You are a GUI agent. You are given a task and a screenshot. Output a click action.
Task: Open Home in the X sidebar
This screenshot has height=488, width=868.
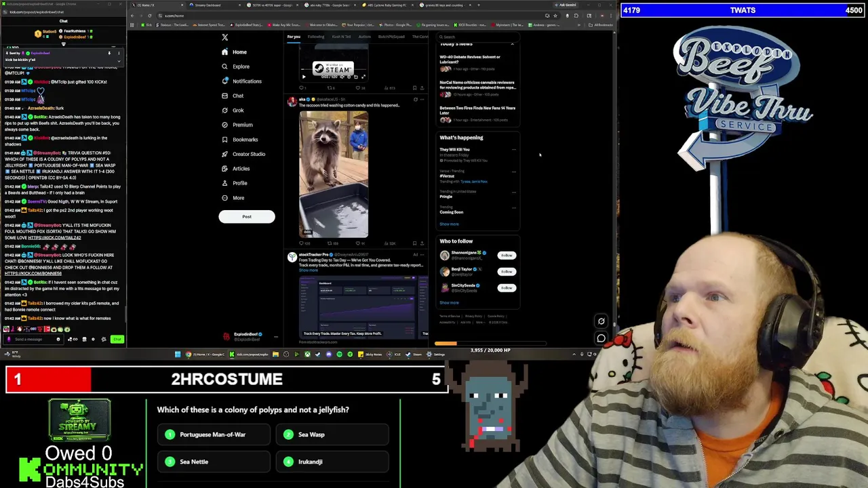pos(234,52)
